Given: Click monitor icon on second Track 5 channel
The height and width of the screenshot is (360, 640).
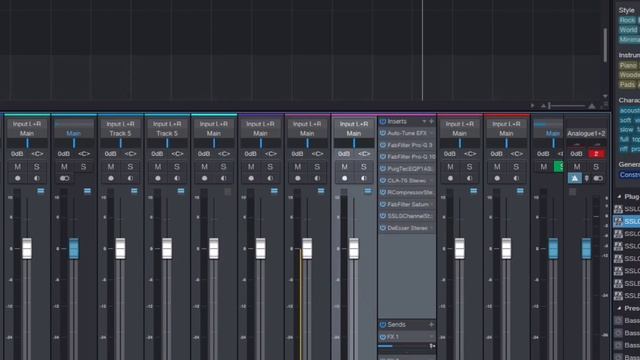Looking at the screenshot, I should pyautogui.click(x=177, y=178).
